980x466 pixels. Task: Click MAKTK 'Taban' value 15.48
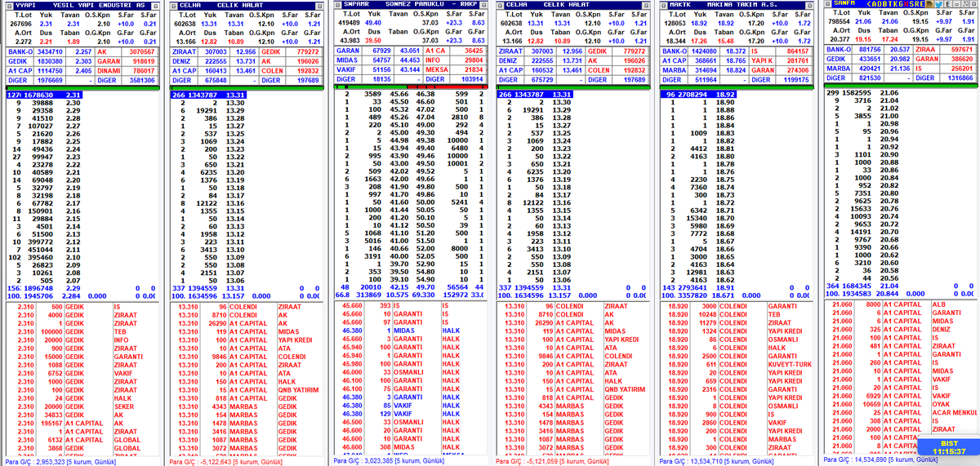[724, 40]
